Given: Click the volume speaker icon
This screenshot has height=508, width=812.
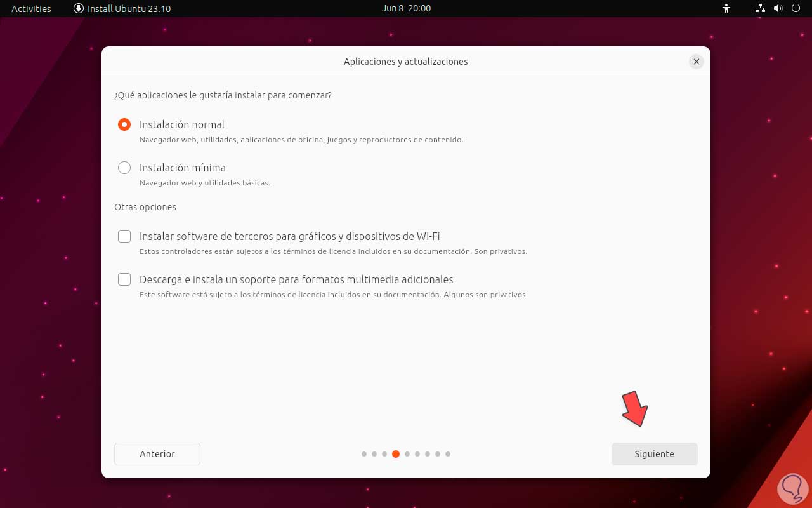Looking at the screenshot, I should 778,8.
